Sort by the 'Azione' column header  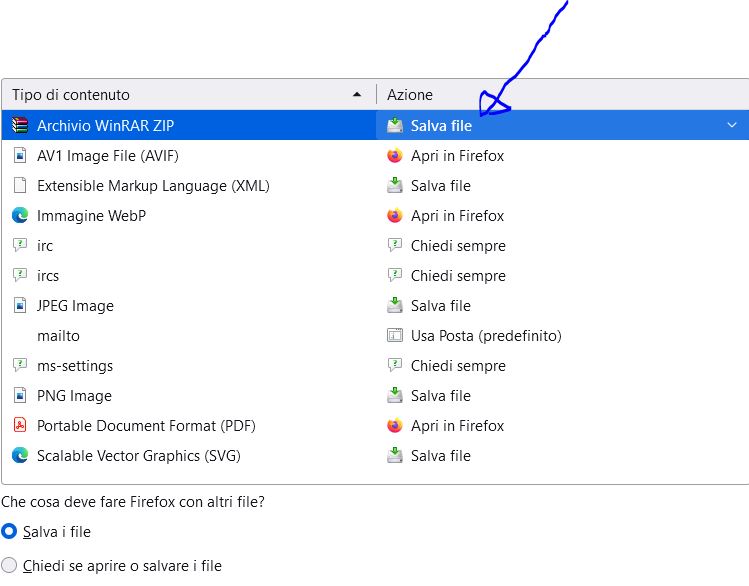pos(563,95)
